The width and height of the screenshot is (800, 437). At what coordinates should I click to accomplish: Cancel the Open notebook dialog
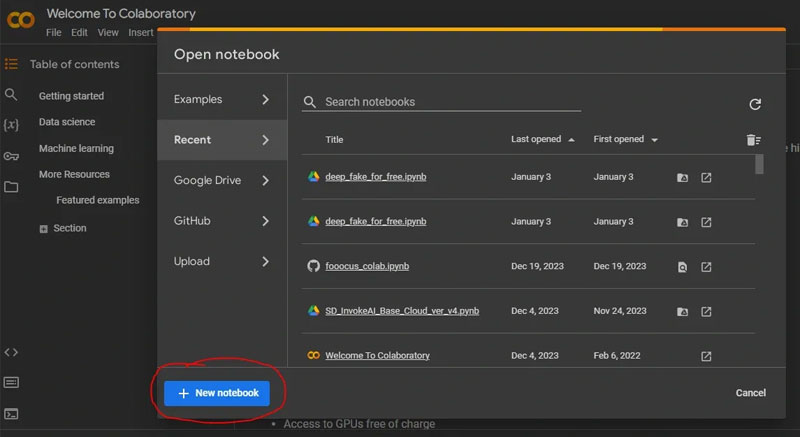pyautogui.click(x=750, y=393)
